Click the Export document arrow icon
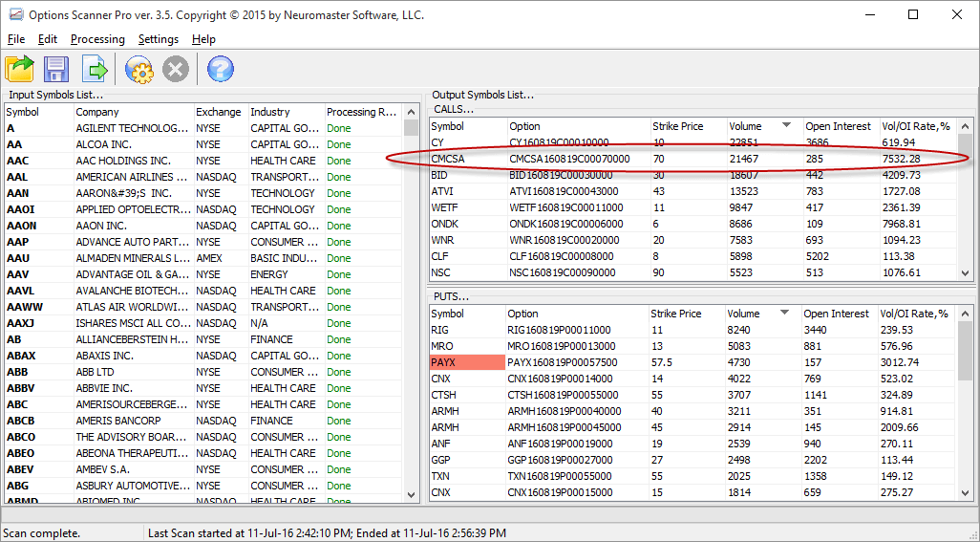The width and height of the screenshot is (980, 542). click(x=95, y=69)
